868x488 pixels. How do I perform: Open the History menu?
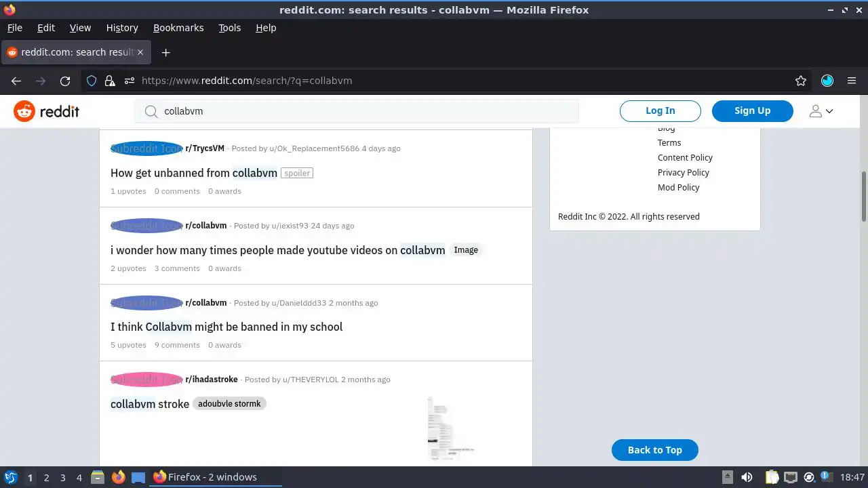(x=122, y=28)
